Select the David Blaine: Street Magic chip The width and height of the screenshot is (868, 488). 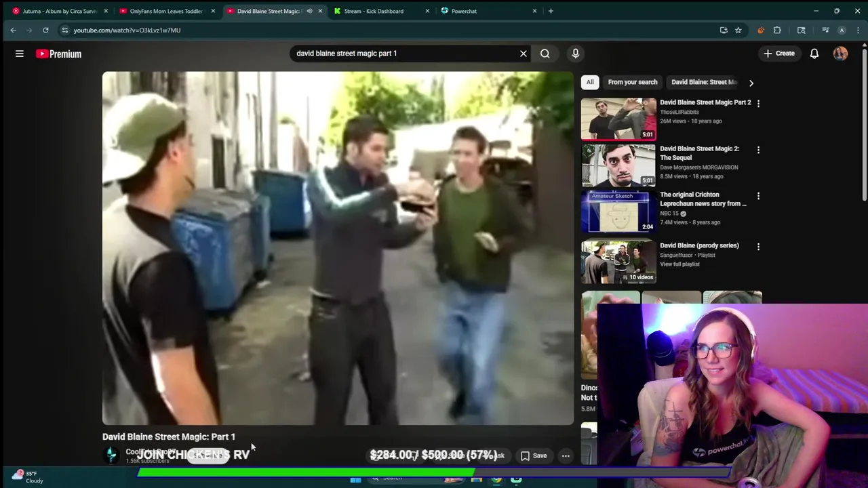pos(704,82)
